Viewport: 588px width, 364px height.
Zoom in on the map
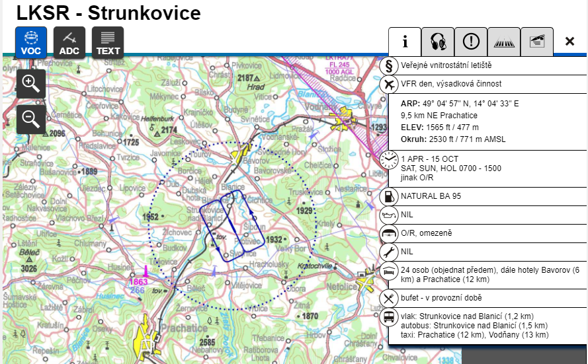(x=31, y=83)
